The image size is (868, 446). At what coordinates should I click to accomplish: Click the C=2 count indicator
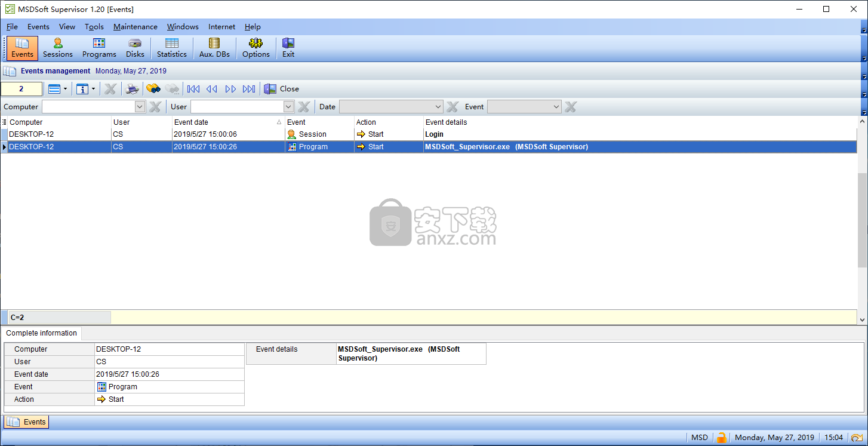59,318
